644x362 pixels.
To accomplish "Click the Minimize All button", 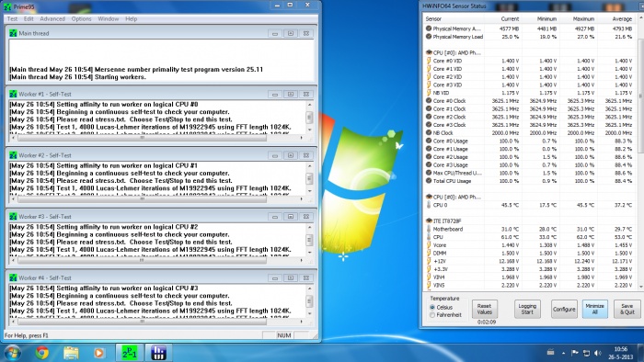I will pyautogui.click(x=594, y=309).
